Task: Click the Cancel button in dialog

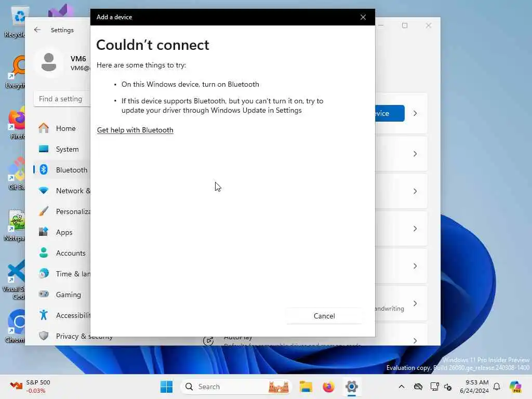Action: [x=324, y=316]
